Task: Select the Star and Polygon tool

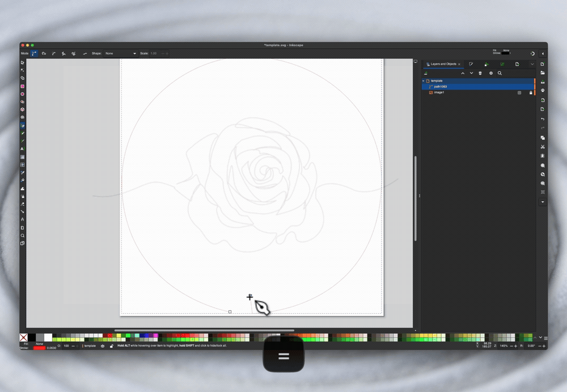Action: click(x=23, y=102)
